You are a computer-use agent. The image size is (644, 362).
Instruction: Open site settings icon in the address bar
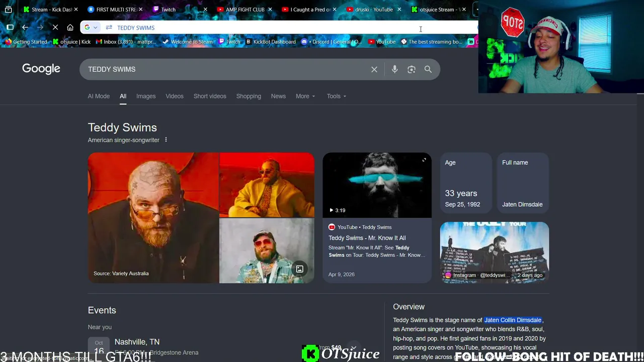coord(109,28)
